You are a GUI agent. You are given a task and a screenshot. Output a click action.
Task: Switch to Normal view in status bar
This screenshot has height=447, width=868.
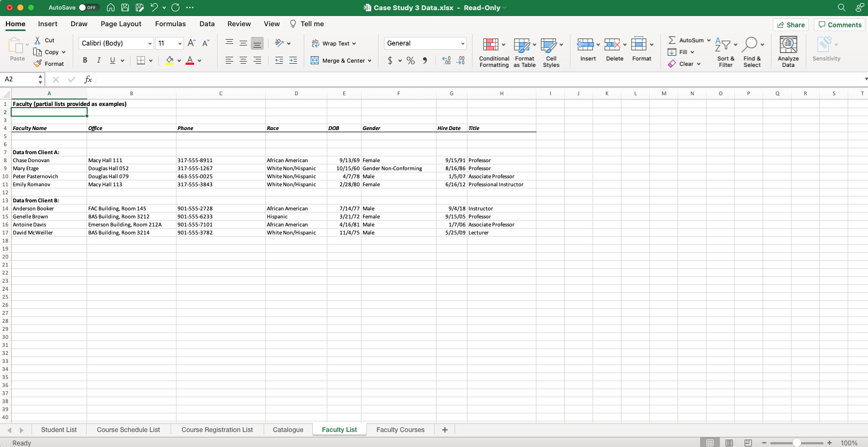coord(710,443)
